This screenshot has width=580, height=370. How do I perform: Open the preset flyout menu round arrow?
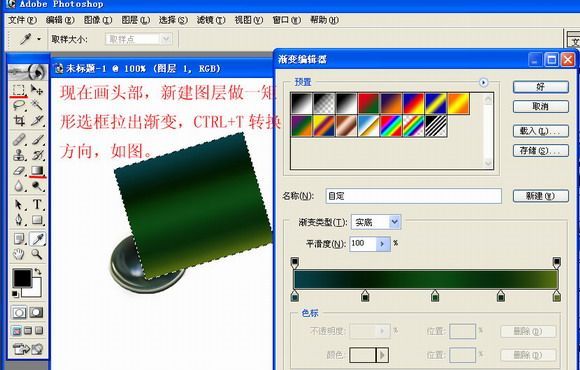(483, 82)
